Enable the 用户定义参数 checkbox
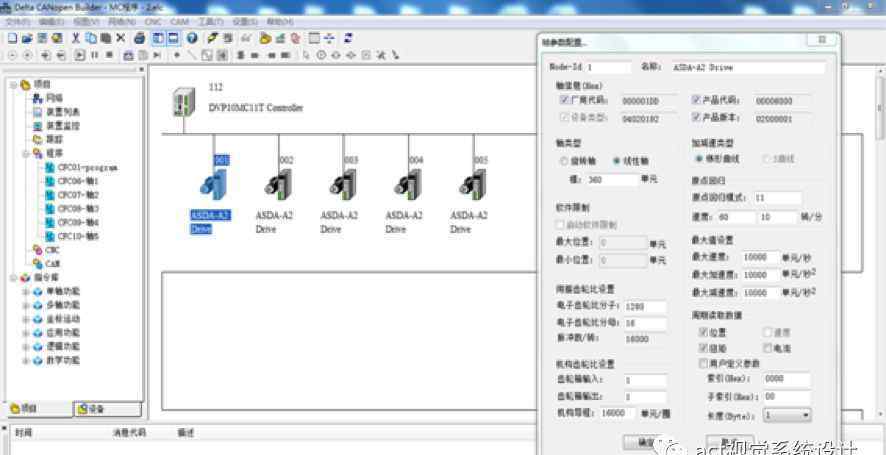 pyautogui.click(x=703, y=362)
